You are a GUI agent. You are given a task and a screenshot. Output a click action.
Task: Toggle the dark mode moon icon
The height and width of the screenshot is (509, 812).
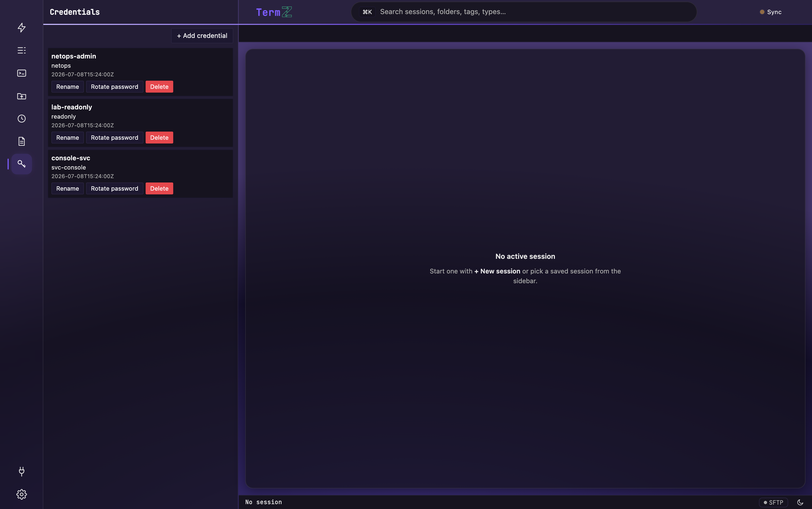[800, 502]
